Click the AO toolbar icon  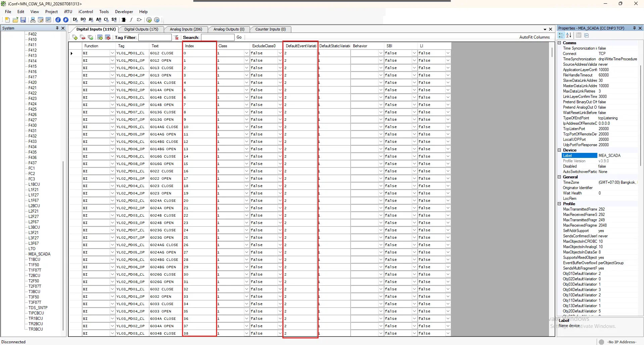point(99,20)
